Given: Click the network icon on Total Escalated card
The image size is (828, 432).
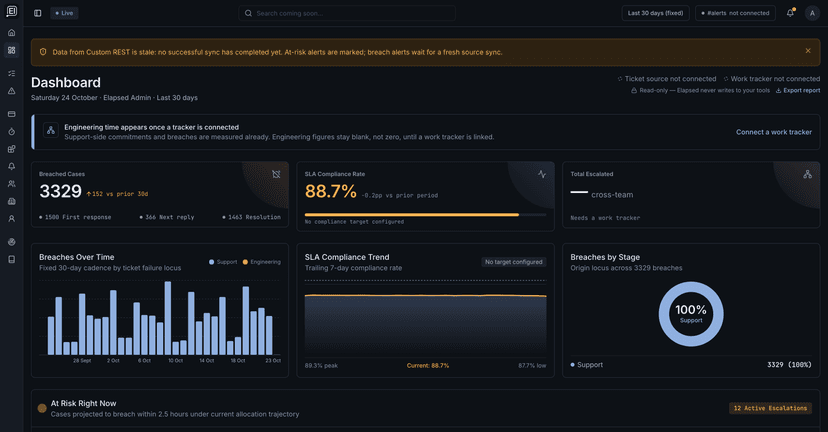Looking at the screenshot, I should [x=807, y=174].
